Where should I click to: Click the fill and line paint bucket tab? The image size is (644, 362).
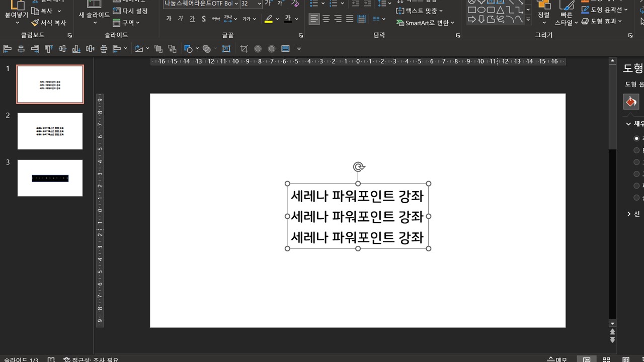[631, 102]
